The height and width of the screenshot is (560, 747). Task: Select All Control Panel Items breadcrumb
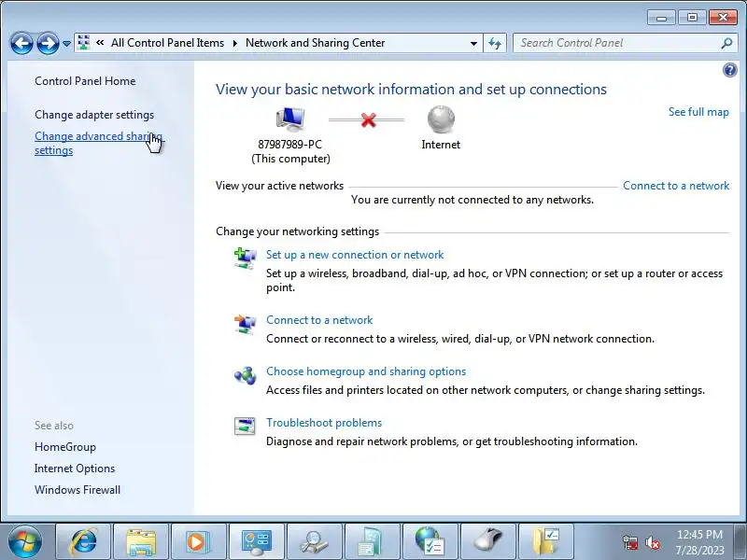(x=167, y=43)
